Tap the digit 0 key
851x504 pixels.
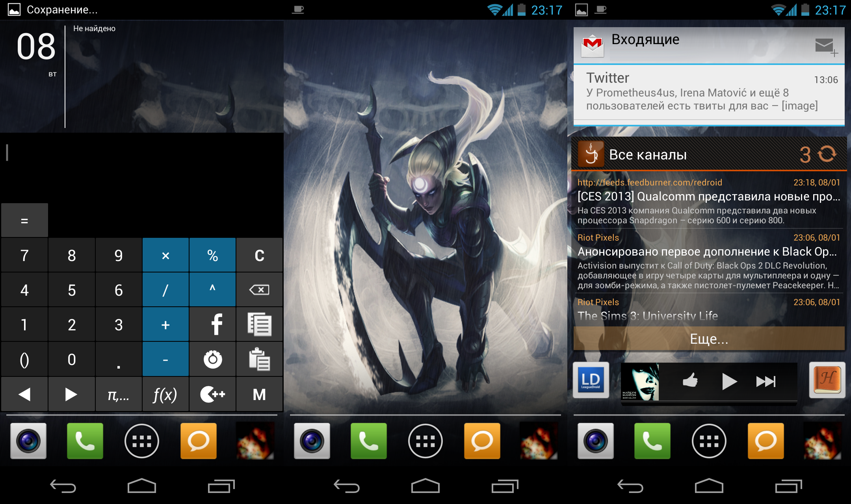coord(71,359)
